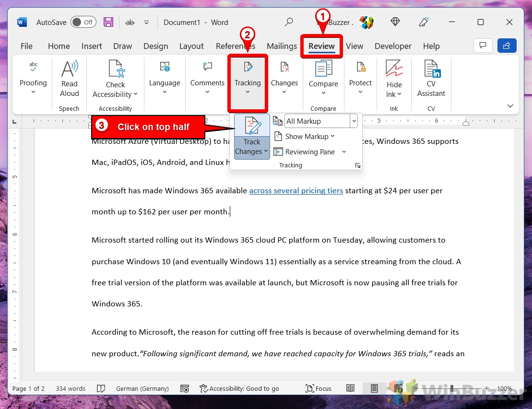Click the tab selector at ruler corner
Image resolution: width=532 pixels, height=409 pixels.
click(x=14, y=121)
